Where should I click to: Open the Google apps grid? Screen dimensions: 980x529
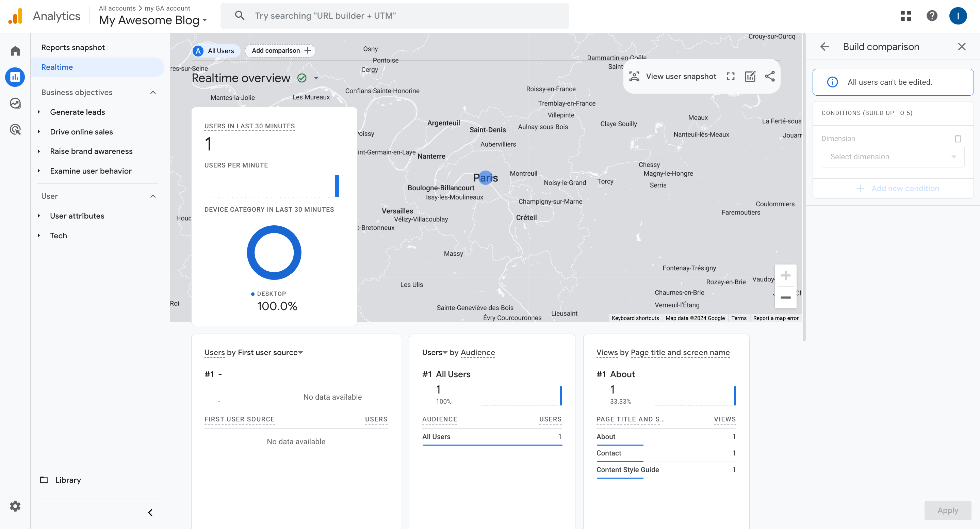click(x=906, y=16)
